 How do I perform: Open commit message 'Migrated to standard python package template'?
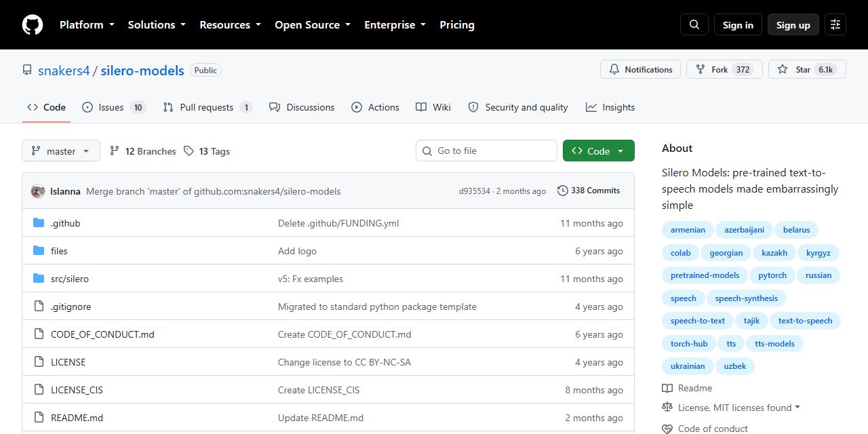coord(377,307)
